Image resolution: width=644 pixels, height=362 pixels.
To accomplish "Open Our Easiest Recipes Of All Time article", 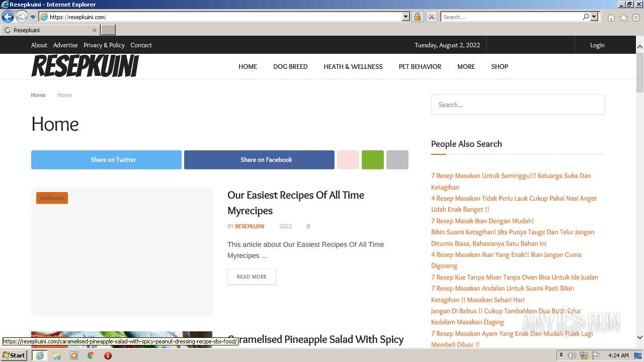I will (296, 203).
